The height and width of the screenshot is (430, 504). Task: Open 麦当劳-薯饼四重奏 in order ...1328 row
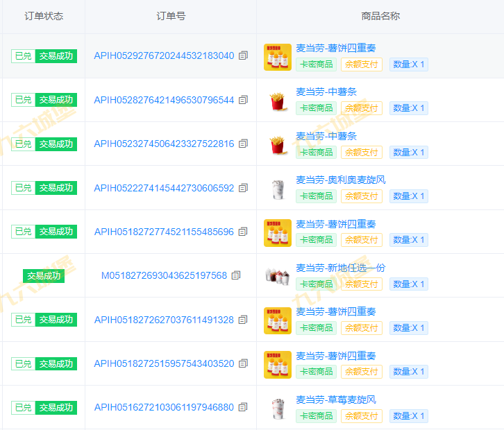coord(336,311)
